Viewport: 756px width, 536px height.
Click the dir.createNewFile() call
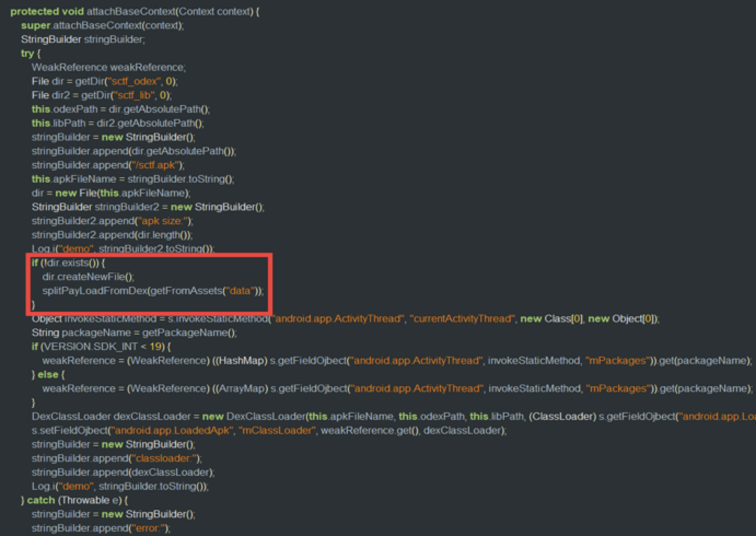click(88, 277)
